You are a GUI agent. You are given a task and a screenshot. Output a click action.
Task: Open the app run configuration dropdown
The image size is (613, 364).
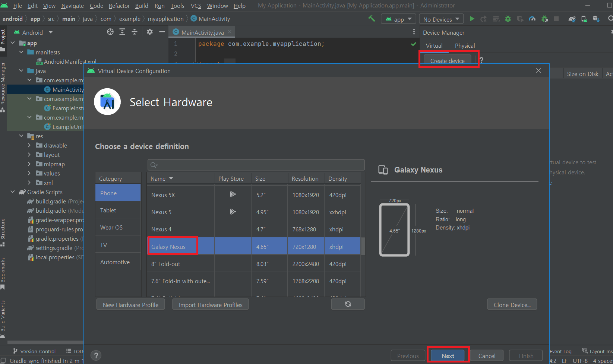click(x=398, y=19)
